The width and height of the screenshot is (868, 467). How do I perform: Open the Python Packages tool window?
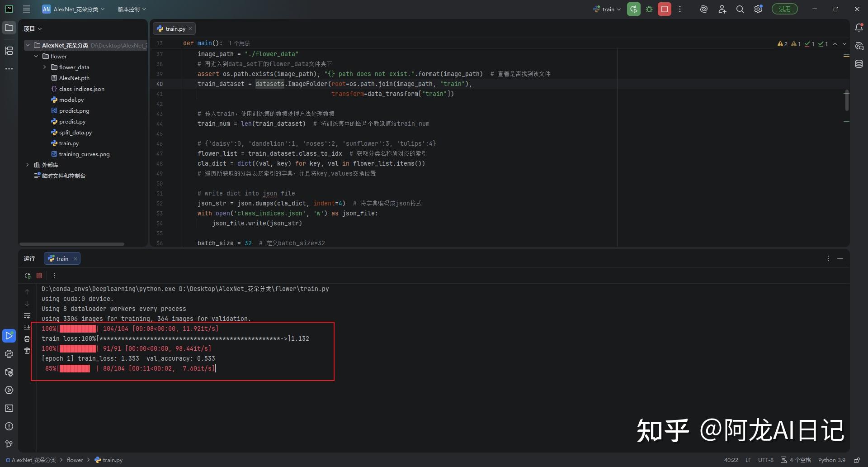pyautogui.click(x=9, y=372)
